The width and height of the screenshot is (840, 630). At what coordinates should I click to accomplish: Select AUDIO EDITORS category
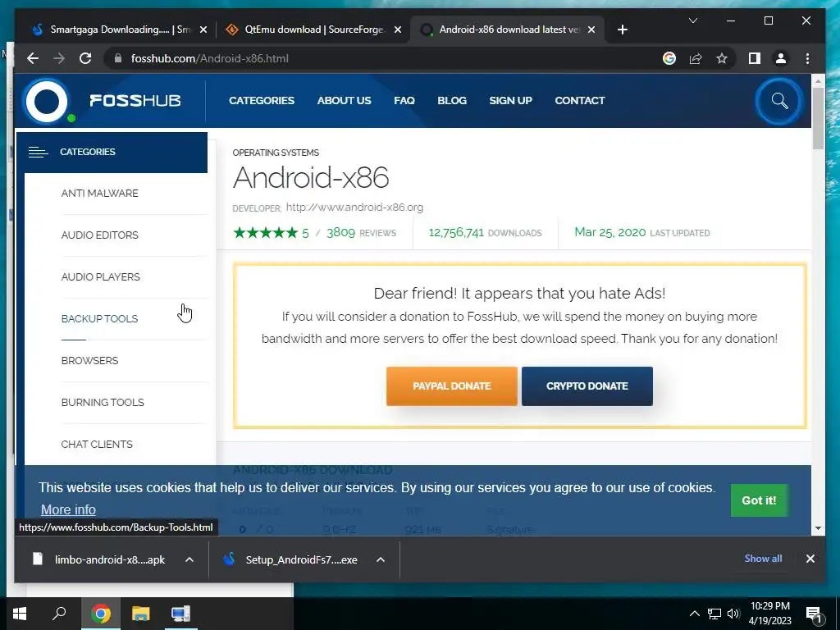point(99,235)
